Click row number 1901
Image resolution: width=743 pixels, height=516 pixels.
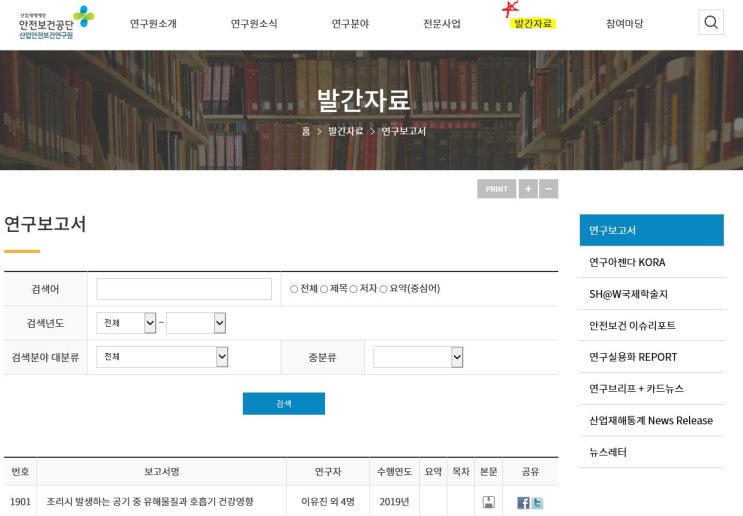(x=20, y=501)
